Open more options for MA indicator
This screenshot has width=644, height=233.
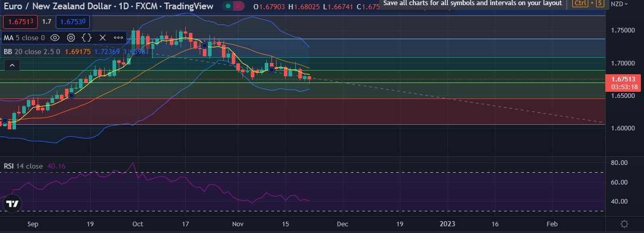coord(118,38)
